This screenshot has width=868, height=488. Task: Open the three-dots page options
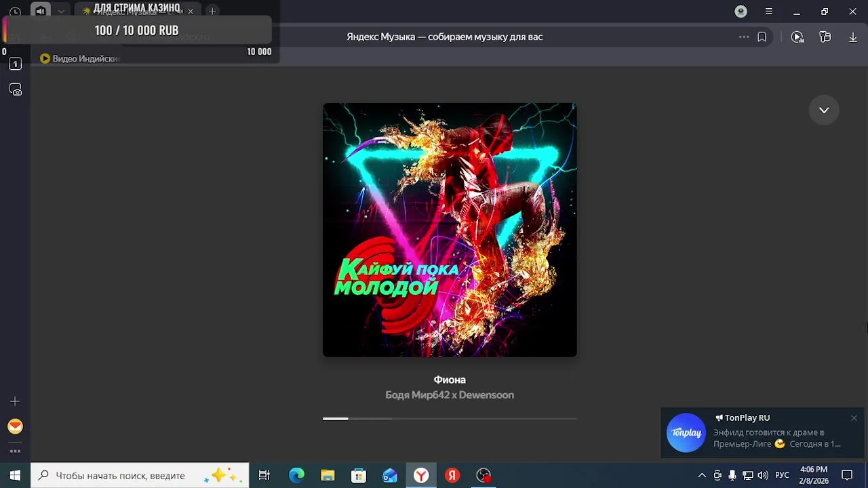[x=744, y=37]
